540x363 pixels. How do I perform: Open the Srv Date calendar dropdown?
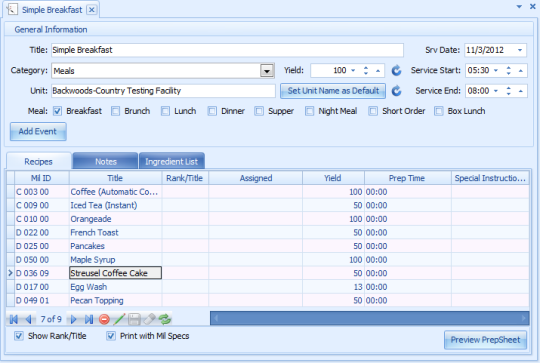520,50
